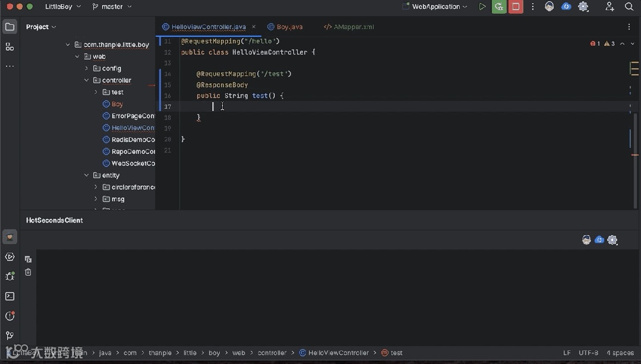
Task: Open Search Everywhere magnifier icon
Action: (x=629, y=7)
